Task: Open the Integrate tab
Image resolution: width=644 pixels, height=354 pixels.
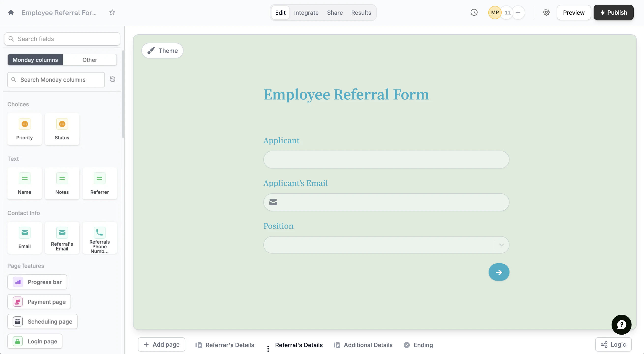Action: pos(306,13)
